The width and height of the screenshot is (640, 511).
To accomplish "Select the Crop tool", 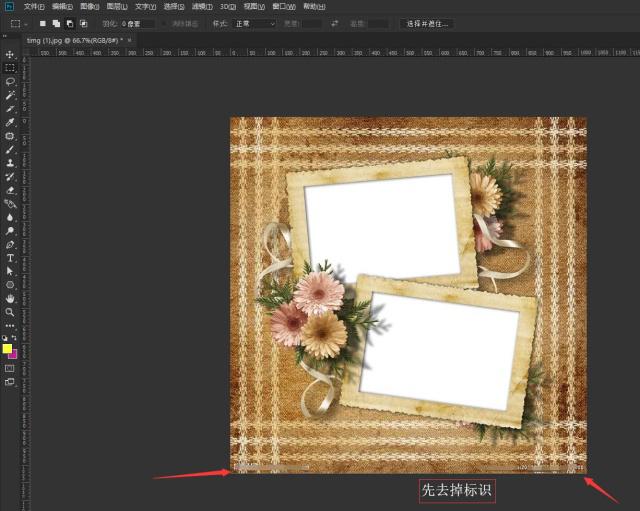I will point(10,109).
